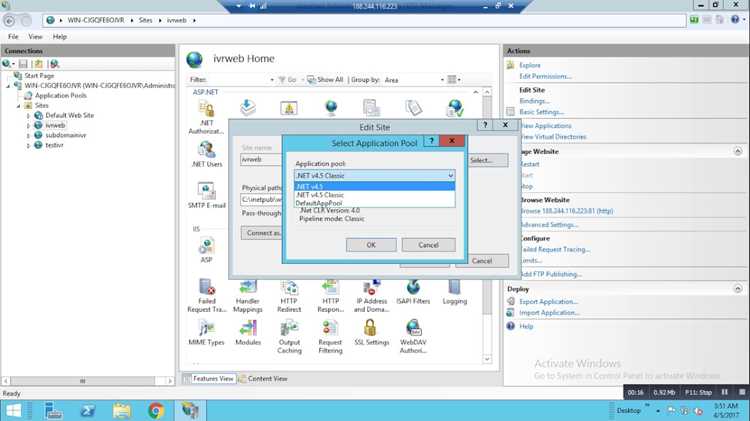This screenshot has width=750, height=421.
Task: Open the SSL Settings icon
Action: [372, 332]
